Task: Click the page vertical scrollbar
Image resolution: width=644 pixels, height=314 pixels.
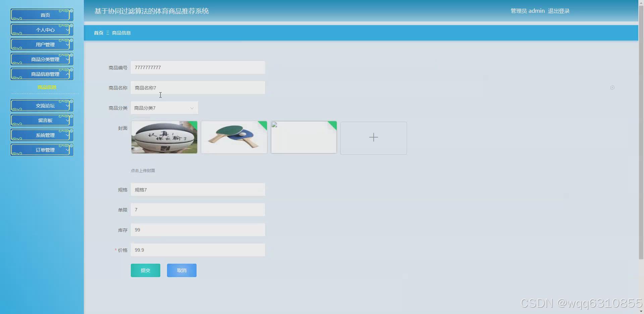Action: (641, 133)
